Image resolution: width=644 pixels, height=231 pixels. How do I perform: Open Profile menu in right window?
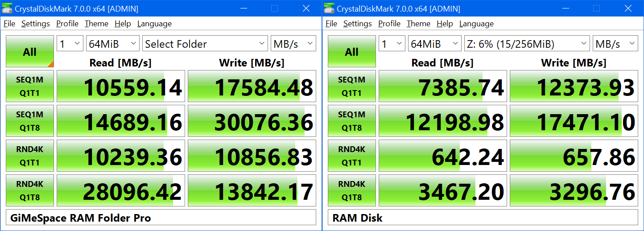[389, 24]
